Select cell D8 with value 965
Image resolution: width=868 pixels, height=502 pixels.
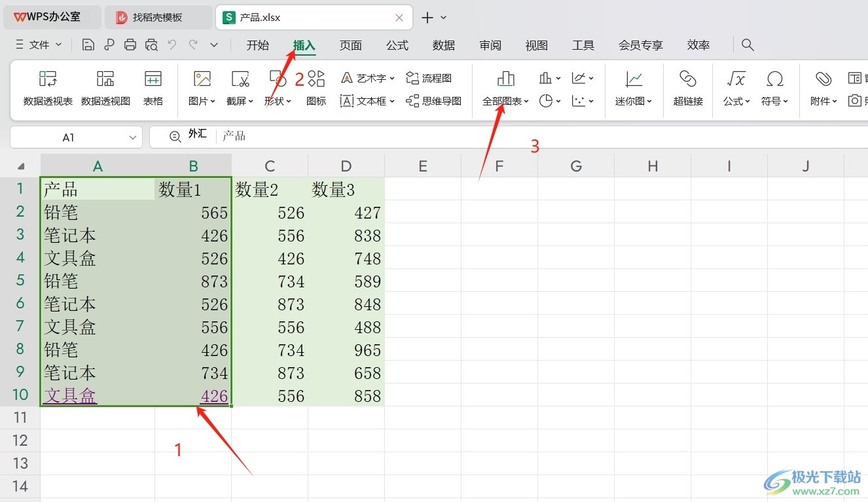click(346, 350)
